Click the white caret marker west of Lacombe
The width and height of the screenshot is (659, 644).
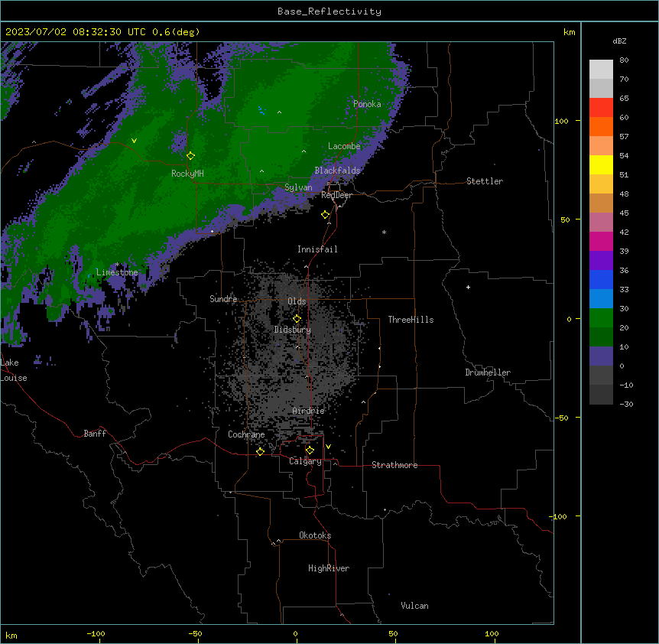pyautogui.click(x=304, y=151)
